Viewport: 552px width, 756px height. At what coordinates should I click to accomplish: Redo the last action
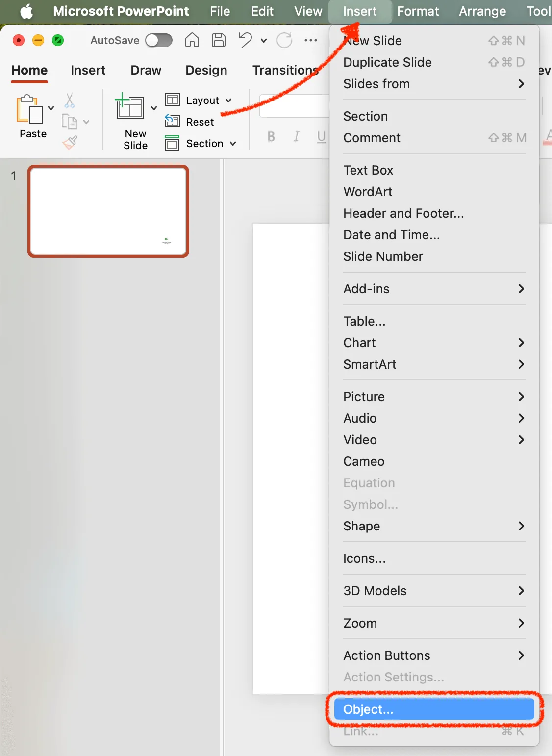(284, 40)
